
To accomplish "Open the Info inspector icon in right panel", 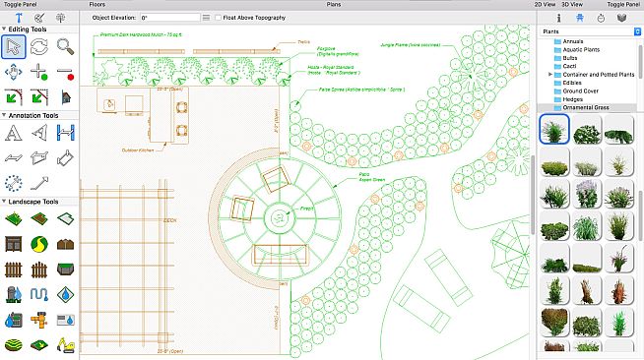I will [558, 18].
